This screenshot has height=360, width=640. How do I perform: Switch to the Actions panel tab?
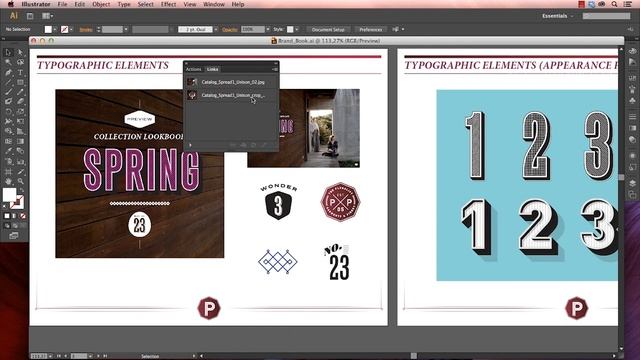pyautogui.click(x=193, y=69)
